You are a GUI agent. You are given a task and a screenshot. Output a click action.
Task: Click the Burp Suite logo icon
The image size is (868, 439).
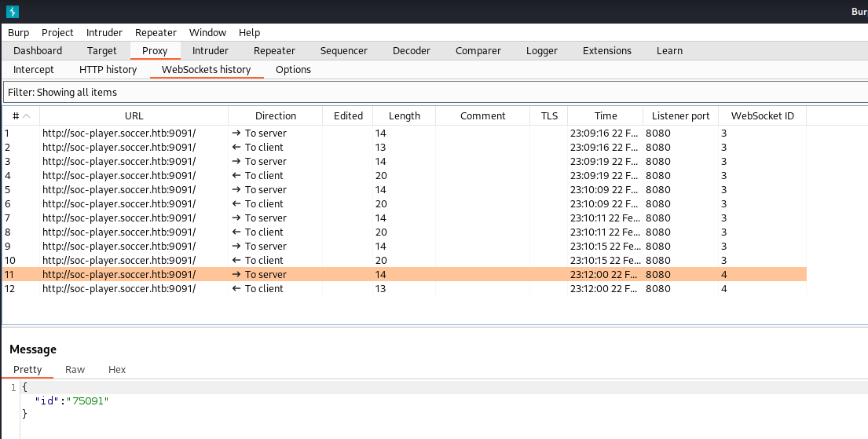click(13, 12)
